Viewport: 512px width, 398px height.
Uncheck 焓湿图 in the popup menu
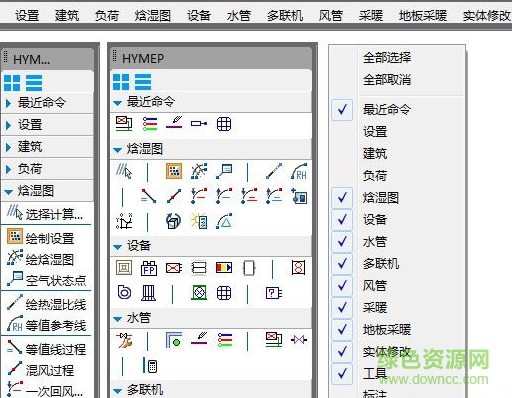342,197
